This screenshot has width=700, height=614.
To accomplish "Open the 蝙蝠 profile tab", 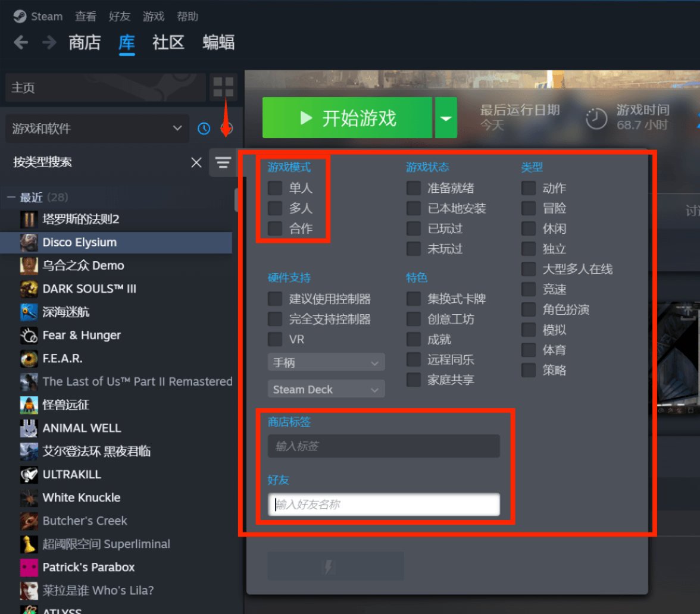I will [x=218, y=43].
